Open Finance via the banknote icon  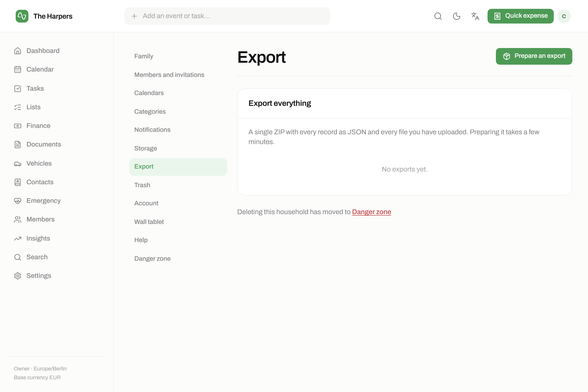click(17, 126)
